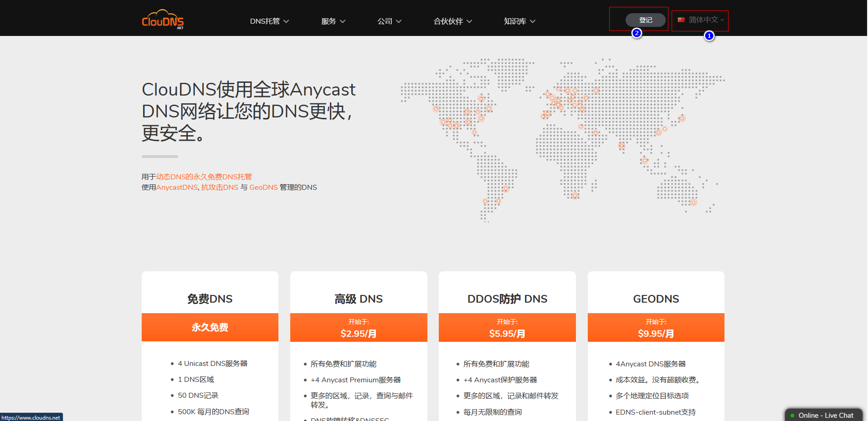The width and height of the screenshot is (868, 421).
Task: Click the Japan server location marker
Action: 682,118
